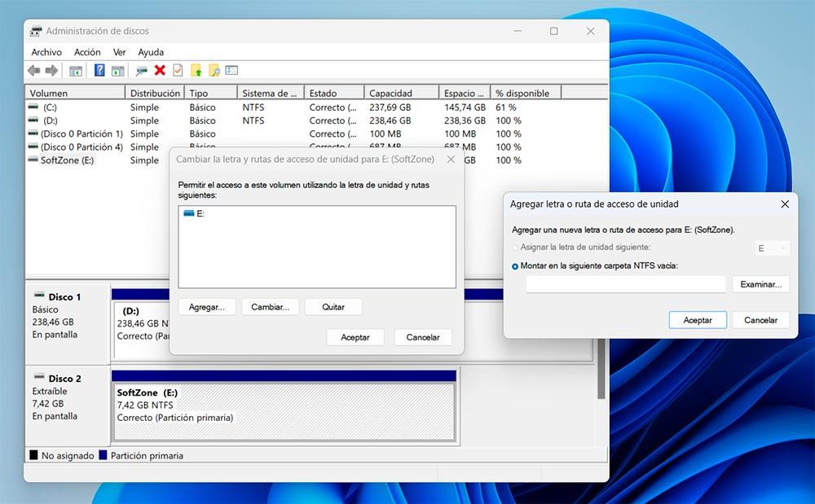This screenshot has height=504, width=815.
Task: Toggle the console tree visibility toolbar icon
Action: (75, 70)
